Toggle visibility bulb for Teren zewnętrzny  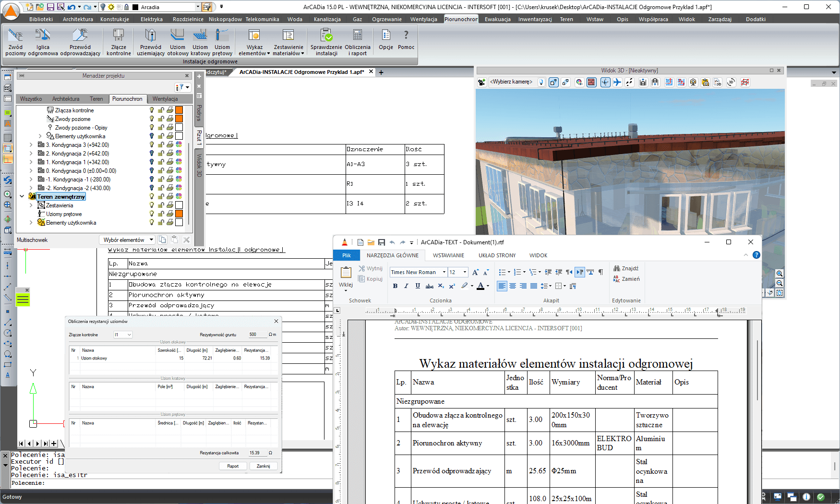coord(152,197)
